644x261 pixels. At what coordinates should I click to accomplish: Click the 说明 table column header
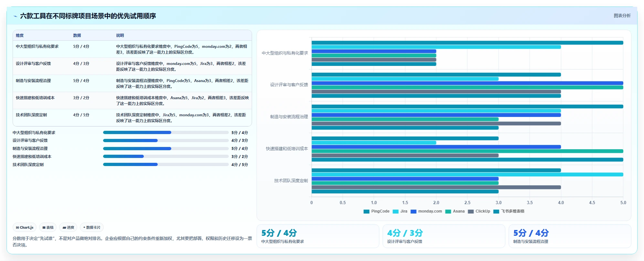120,36
